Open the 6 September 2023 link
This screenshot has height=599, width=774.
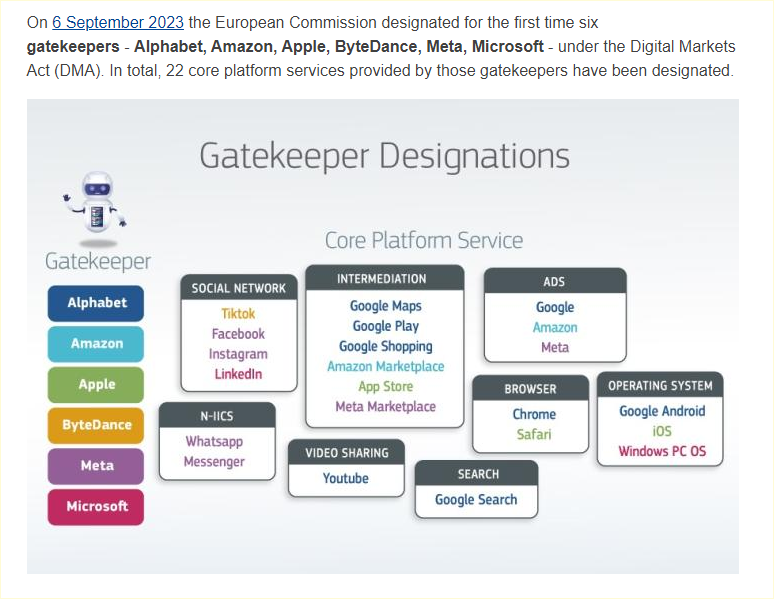pos(118,23)
